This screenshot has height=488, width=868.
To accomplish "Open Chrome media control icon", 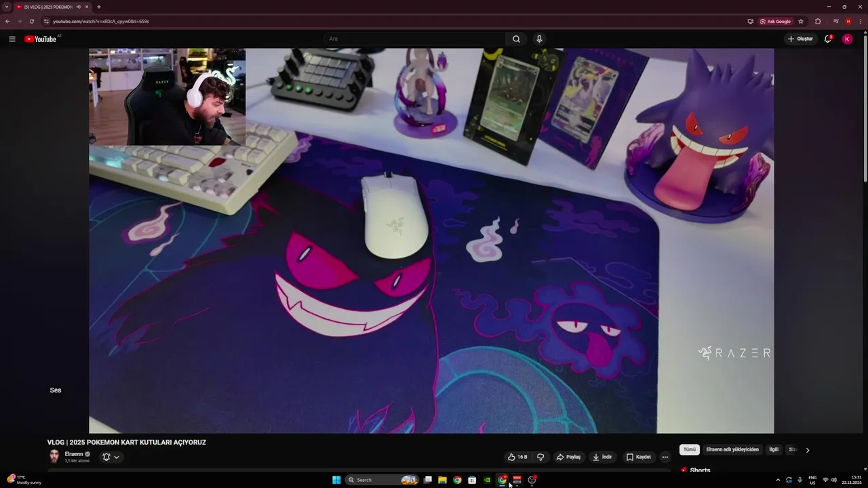I will pyautogui.click(x=836, y=21).
